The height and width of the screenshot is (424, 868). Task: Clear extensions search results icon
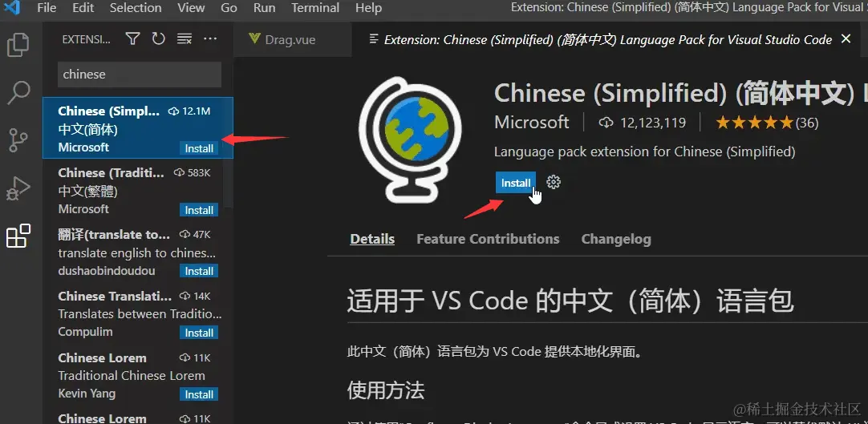[185, 38]
